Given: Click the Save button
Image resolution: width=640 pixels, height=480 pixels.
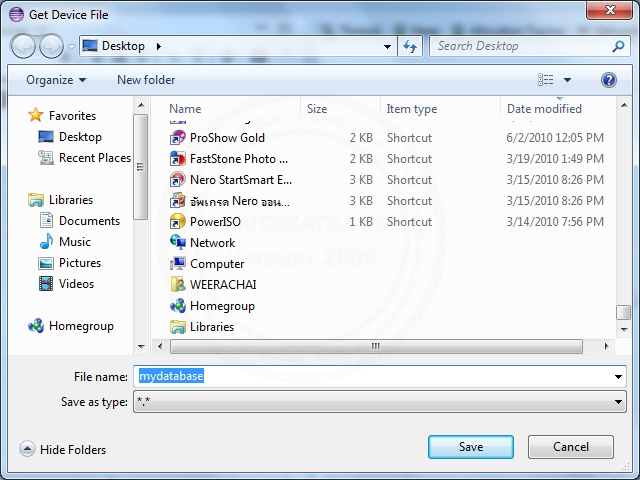Looking at the screenshot, I should coord(471,447).
